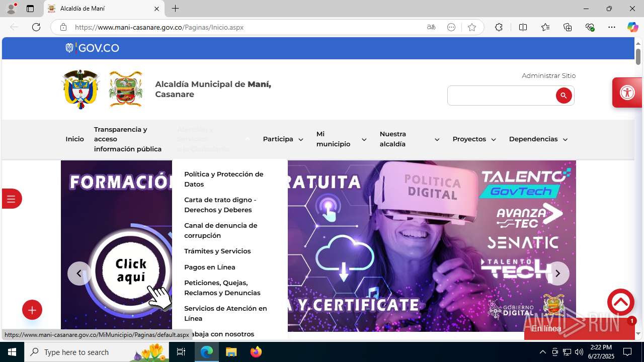The height and width of the screenshot is (362, 644).
Task: Go to previous carousel slide
Action: click(x=79, y=274)
